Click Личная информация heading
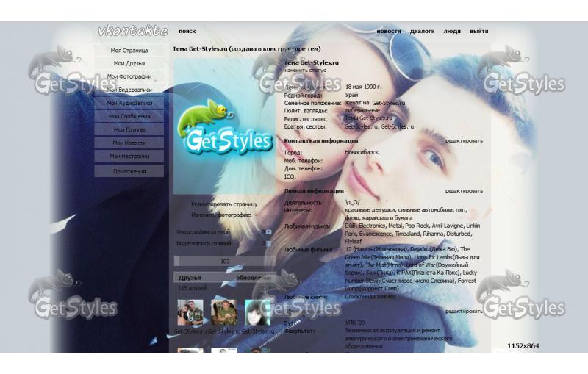 pyautogui.click(x=314, y=191)
